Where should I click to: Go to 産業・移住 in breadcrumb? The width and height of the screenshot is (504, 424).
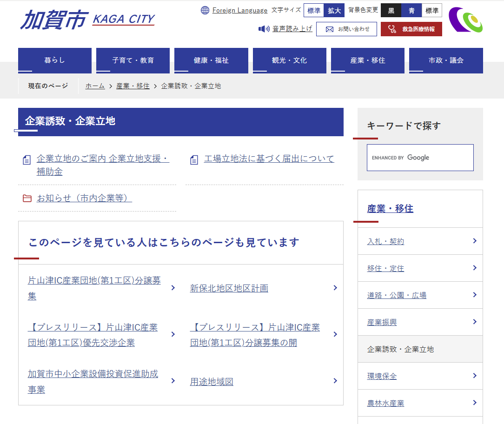133,86
